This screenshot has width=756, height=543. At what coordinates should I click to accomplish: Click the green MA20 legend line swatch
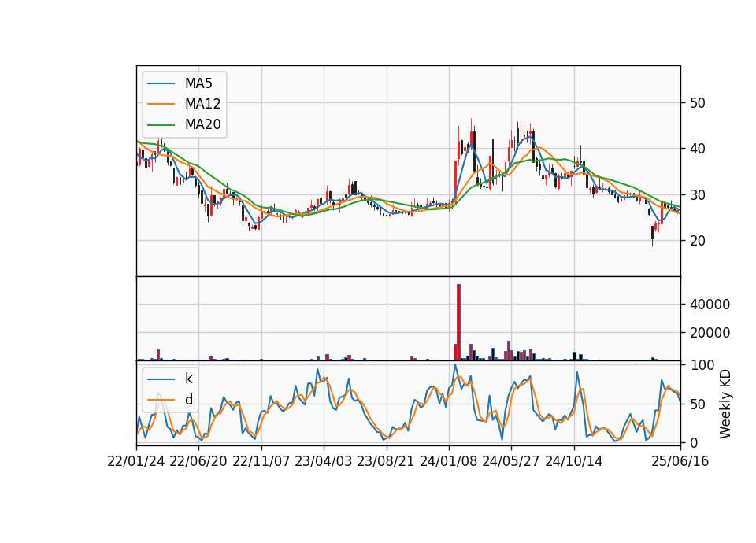pyautogui.click(x=161, y=125)
